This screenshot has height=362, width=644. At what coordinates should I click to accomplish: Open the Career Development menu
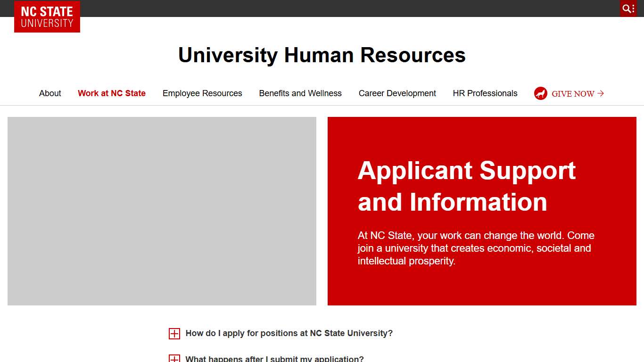397,93
